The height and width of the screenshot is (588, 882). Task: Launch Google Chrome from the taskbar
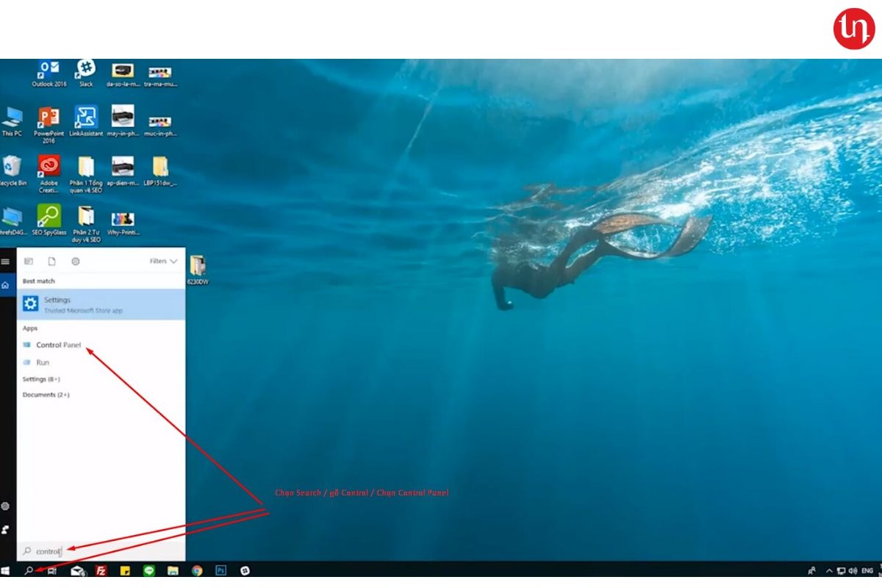click(x=197, y=570)
